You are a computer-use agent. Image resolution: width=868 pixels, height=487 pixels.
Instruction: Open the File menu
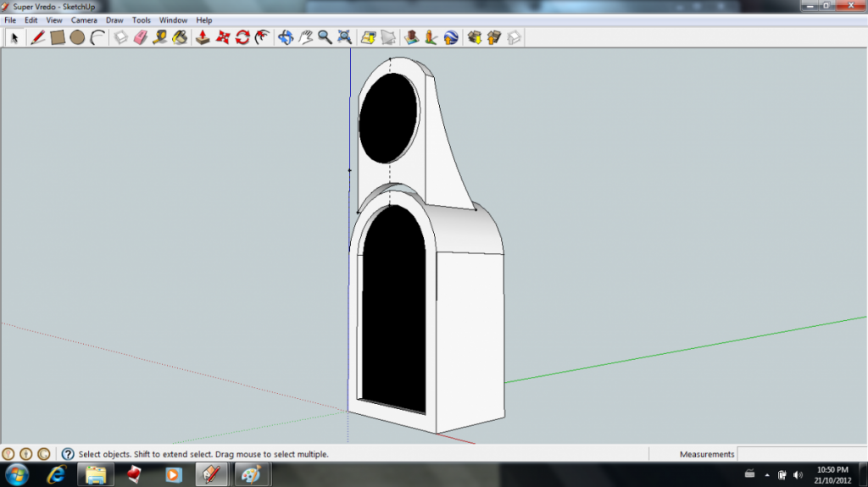tap(10, 20)
